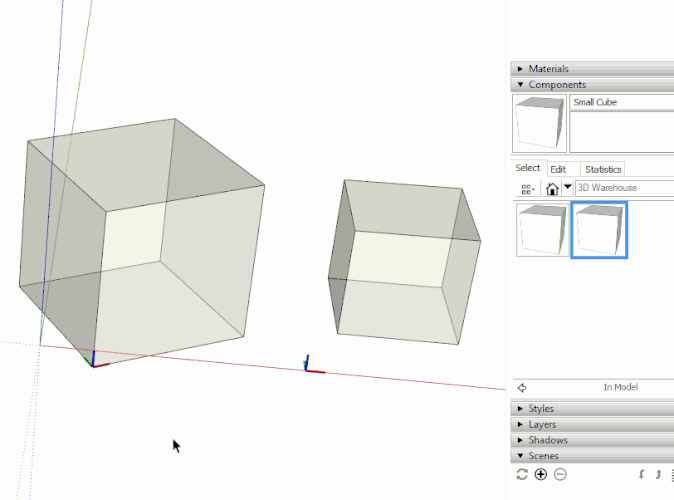The image size is (674, 500).
Task: Click the component description box
Action: 622,132
